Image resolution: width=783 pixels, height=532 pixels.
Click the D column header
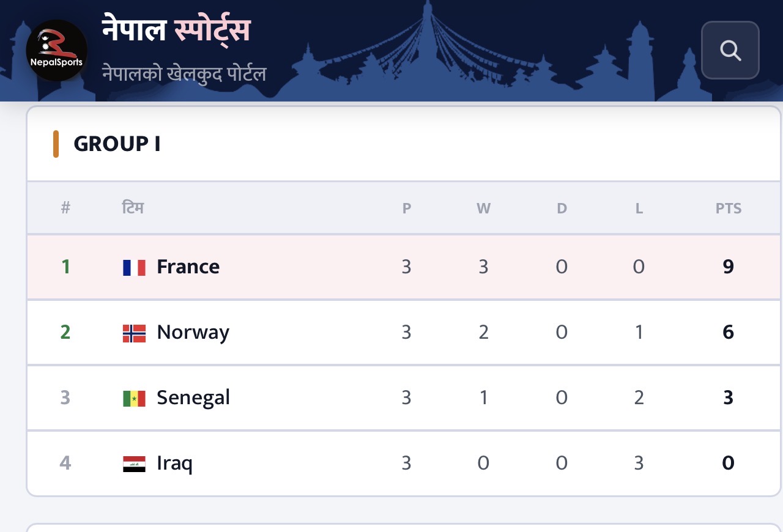562,209
